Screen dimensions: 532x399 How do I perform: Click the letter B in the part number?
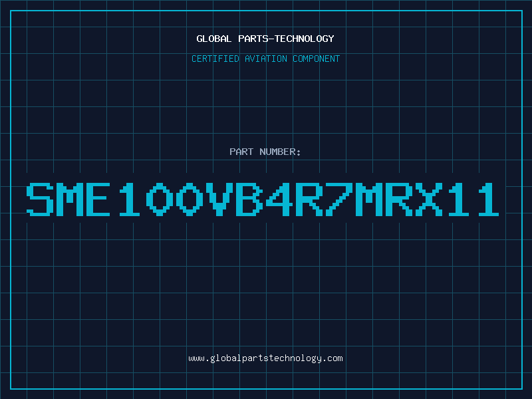point(249,199)
